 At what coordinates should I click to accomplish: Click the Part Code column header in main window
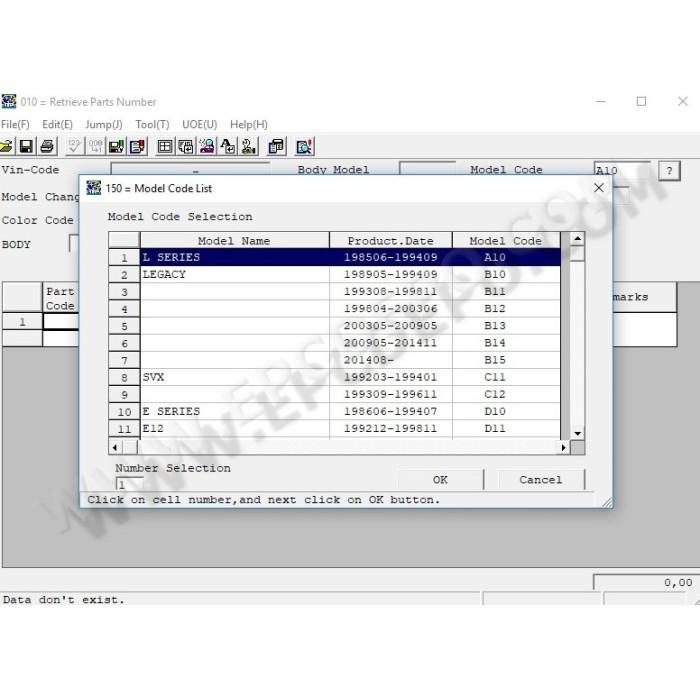pos(61,298)
